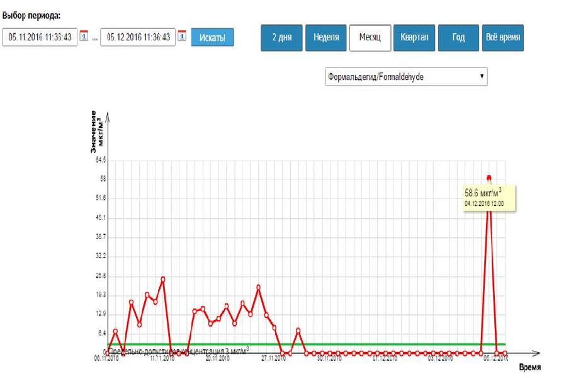Click the last data point on the right
The height and width of the screenshot is (378, 588).
[505, 353]
